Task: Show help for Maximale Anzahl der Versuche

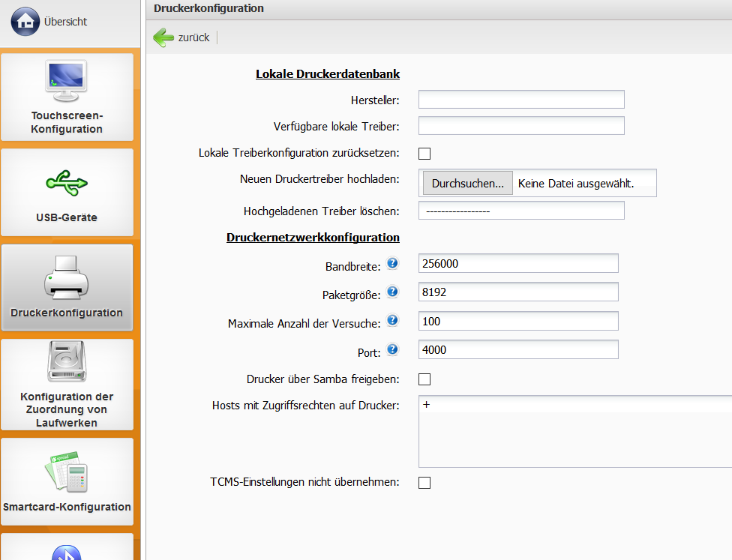Action: coord(392,320)
